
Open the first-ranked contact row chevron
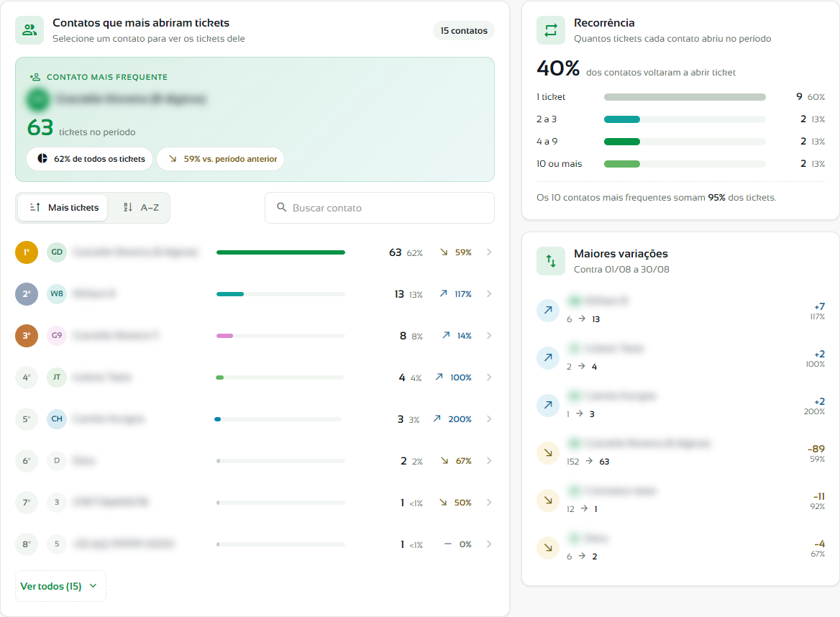tap(489, 252)
